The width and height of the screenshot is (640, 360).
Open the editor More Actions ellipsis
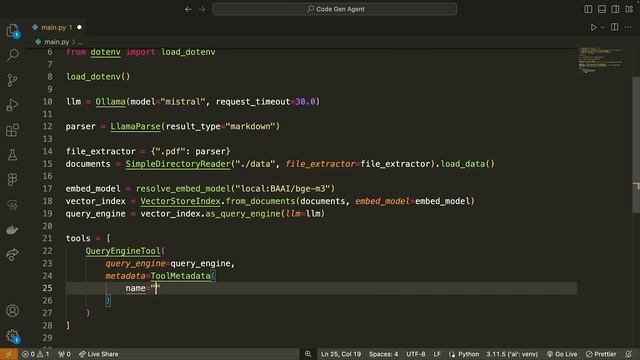click(628, 27)
